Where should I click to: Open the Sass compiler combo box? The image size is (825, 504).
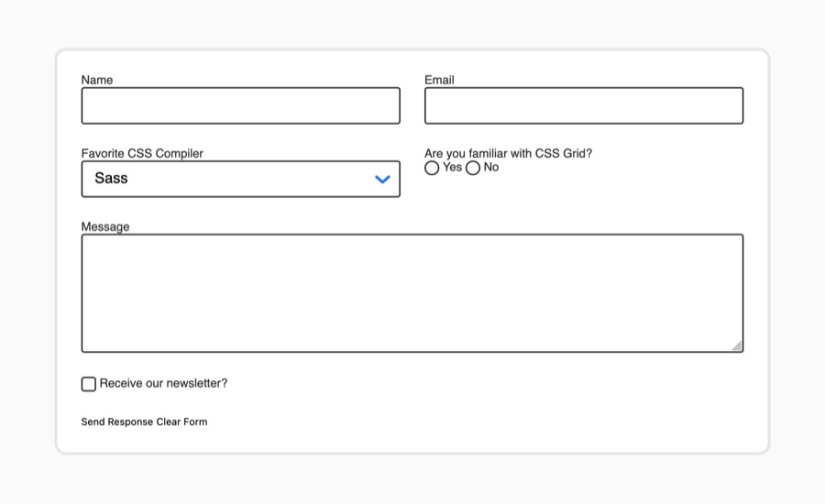pos(240,179)
